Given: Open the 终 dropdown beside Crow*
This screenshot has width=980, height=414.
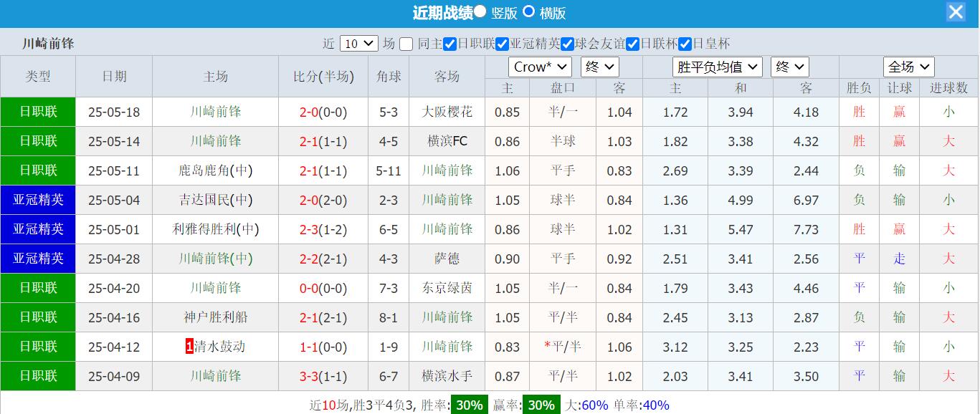Looking at the screenshot, I should (599, 67).
